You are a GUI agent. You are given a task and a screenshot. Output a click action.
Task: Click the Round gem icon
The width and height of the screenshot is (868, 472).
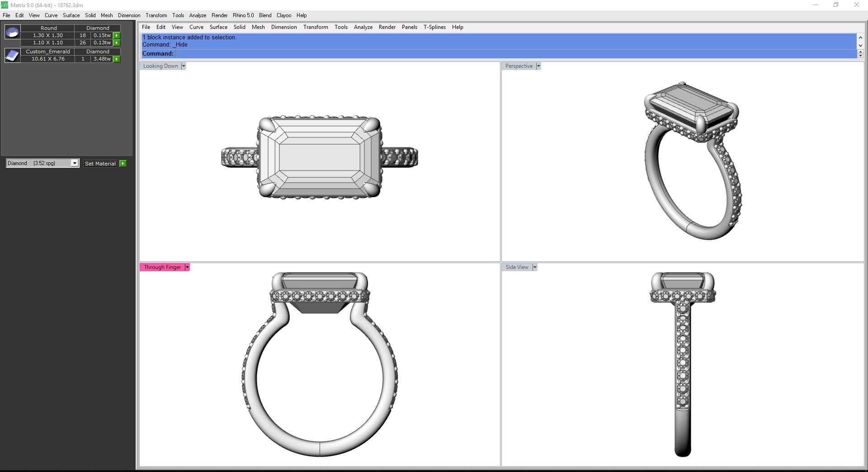pos(12,32)
